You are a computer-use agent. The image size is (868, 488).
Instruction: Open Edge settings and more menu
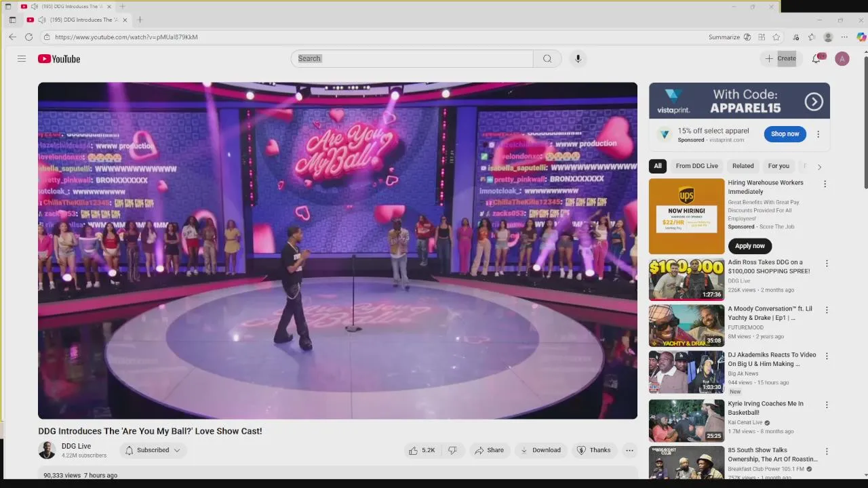tap(844, 37)
